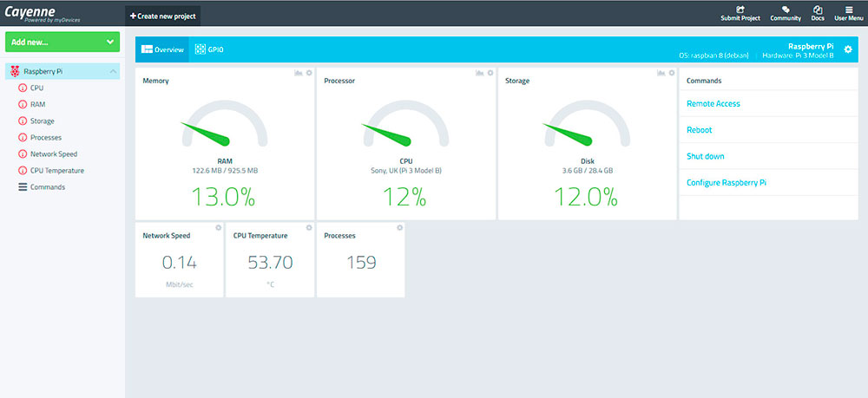Switch to the GPIO tab
868x398 pixels.
click(209, 49)
